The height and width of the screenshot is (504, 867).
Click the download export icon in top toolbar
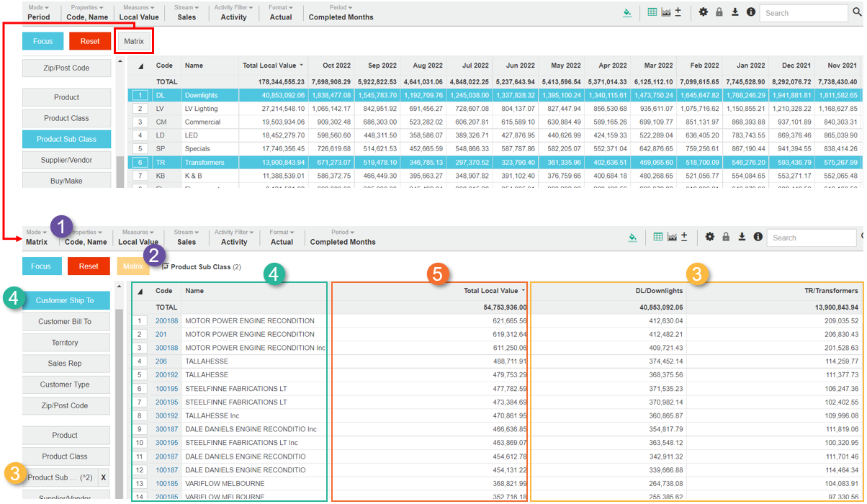pyautogui.click(x=735, y=13)
